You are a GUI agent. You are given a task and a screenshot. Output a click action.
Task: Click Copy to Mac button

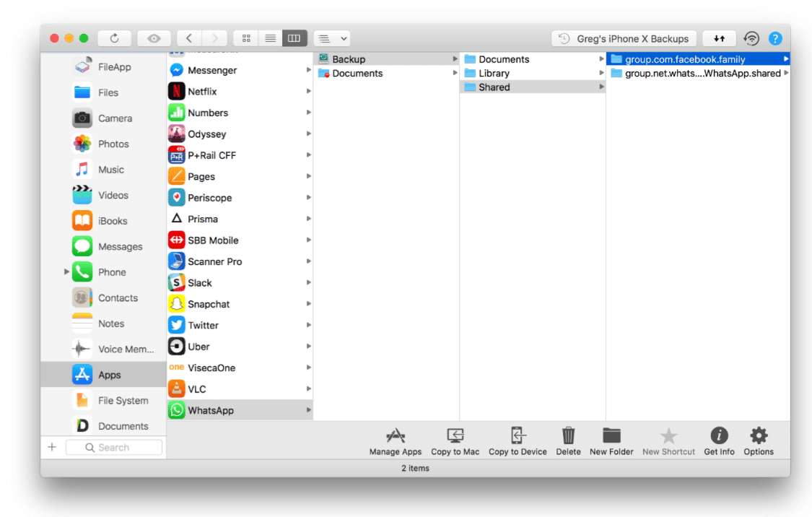(455, 442)
